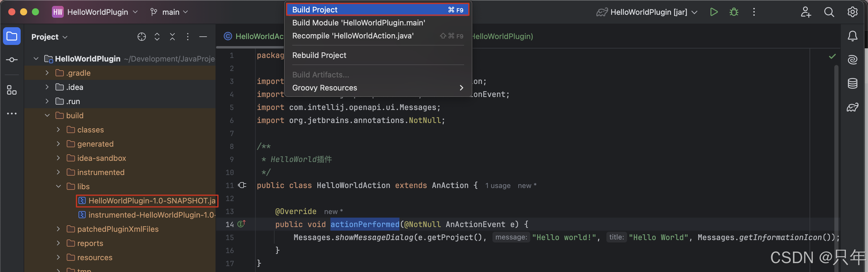Image resolution: width=868 pixels, height=272 pixels.
Task: Open Project panel options menu
Action: (188, 37)
